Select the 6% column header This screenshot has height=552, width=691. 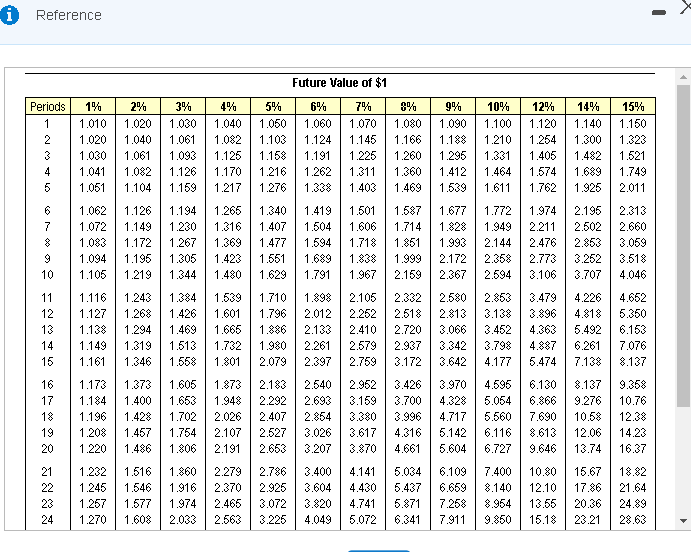(x=318, y=107)
